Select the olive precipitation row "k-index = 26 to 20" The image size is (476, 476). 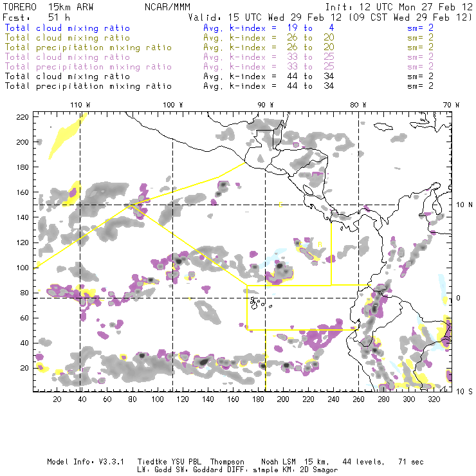click(282, 48)
